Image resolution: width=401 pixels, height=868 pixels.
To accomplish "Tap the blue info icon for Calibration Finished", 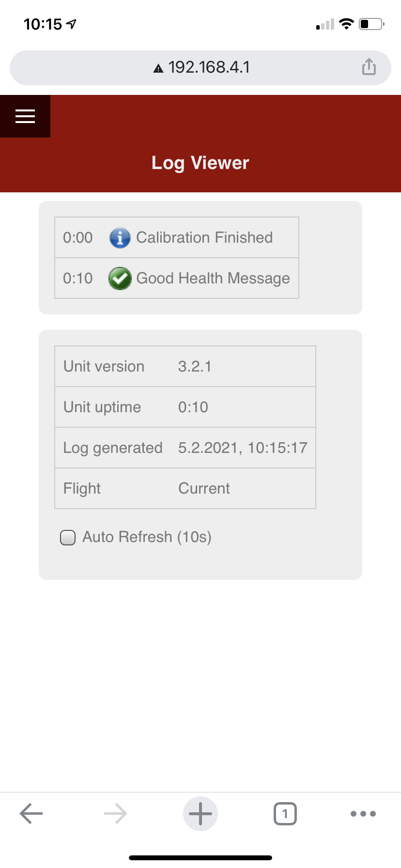I will [x=120, y=238].
